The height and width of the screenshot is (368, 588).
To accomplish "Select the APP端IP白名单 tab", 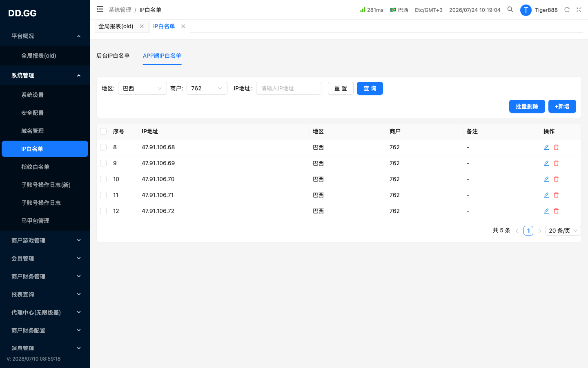I will click(x=162, y=56).
